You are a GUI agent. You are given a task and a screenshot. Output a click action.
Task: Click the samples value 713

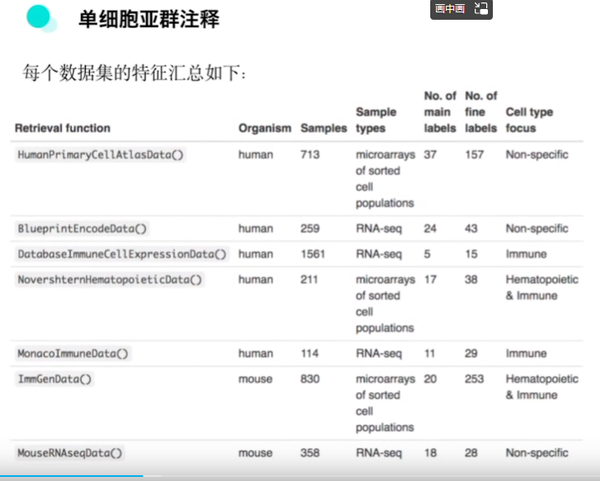tap(310, 155)
